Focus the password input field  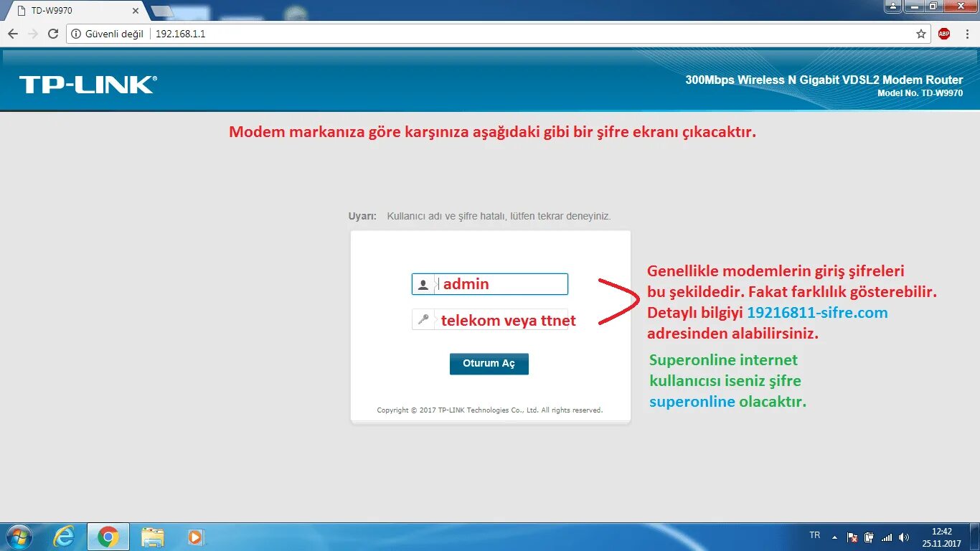click(x=490, y=319)
